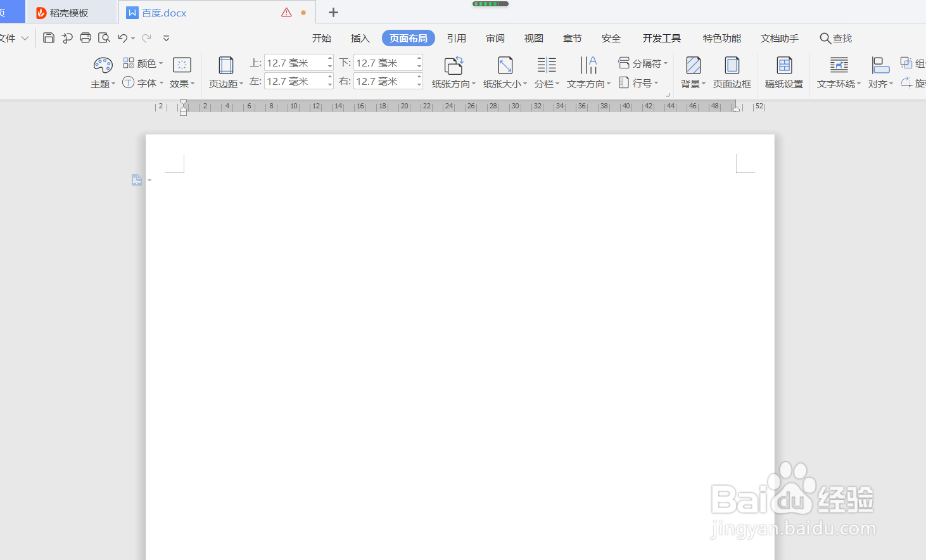Click the left margin (左) input field
Viewport: 926px width, 560px height.
295,81
